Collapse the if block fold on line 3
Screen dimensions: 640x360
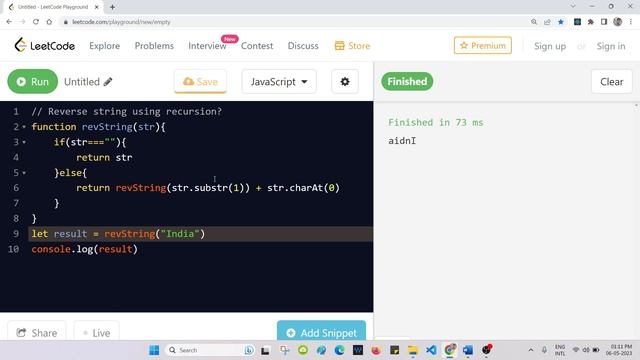(24, 142)
